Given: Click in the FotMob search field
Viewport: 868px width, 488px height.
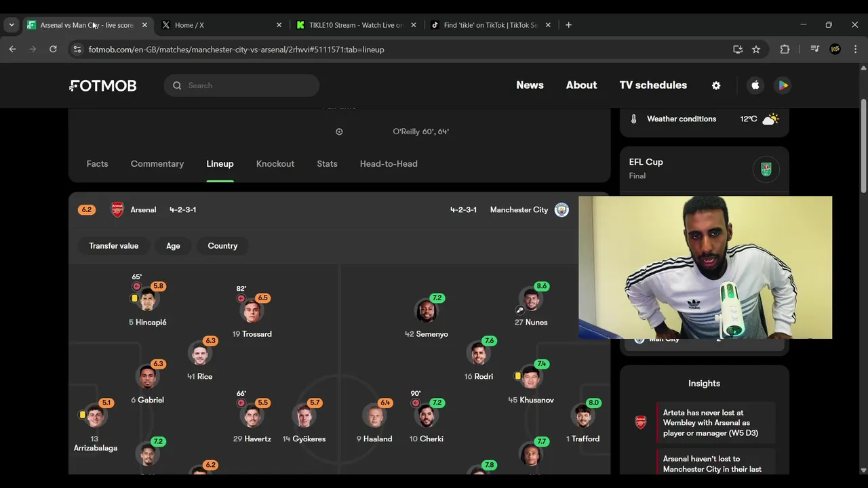Looking at the screenshot, I should point(241,85).
